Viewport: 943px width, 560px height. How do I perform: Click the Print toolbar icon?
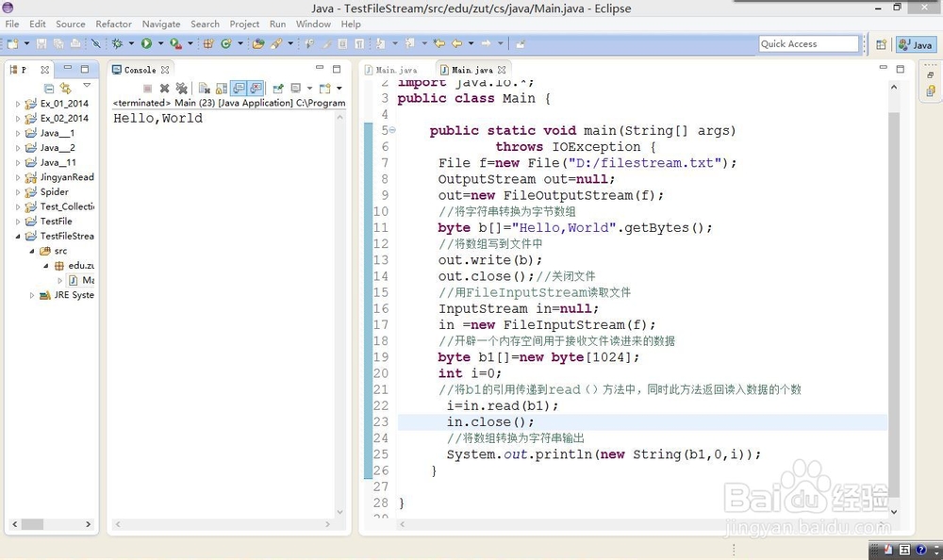pos(75,43)
